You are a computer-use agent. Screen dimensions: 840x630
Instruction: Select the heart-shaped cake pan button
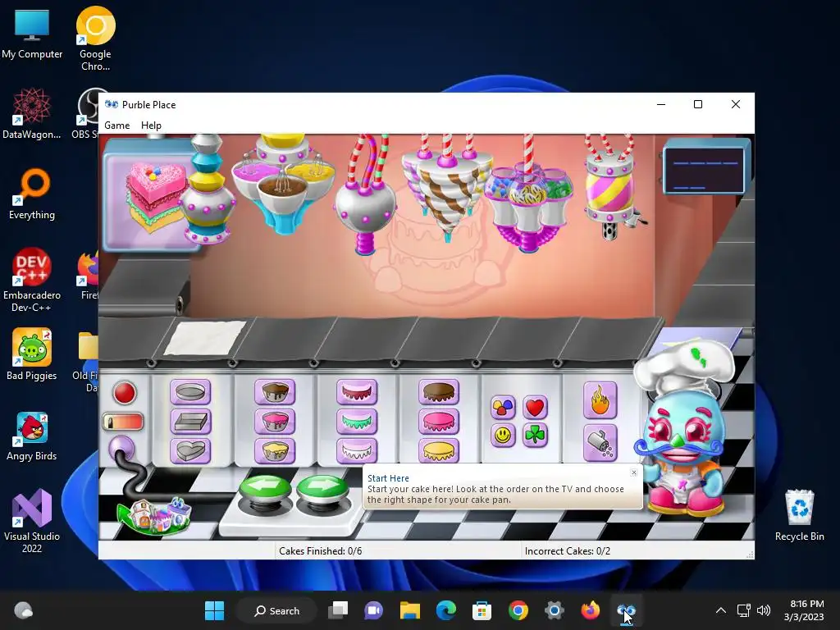click(x=190, y=450)
